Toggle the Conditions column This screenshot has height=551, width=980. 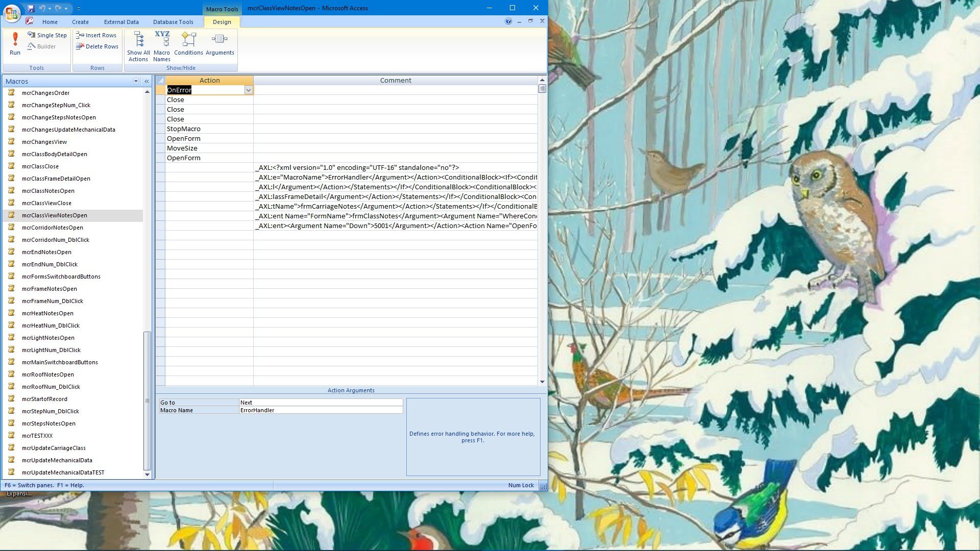[x=188, y=44]
